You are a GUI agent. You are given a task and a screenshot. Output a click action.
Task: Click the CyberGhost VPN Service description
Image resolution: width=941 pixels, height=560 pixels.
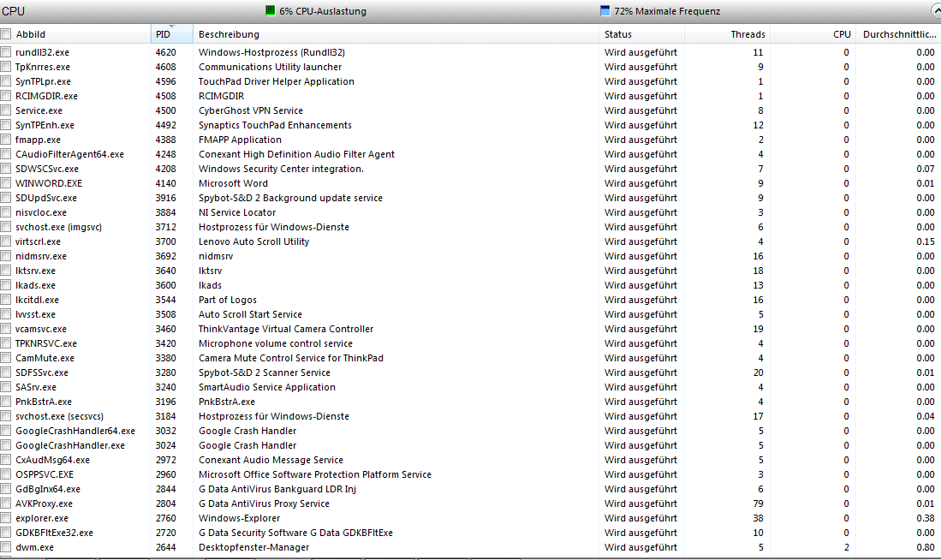click(x=251, y=110)
